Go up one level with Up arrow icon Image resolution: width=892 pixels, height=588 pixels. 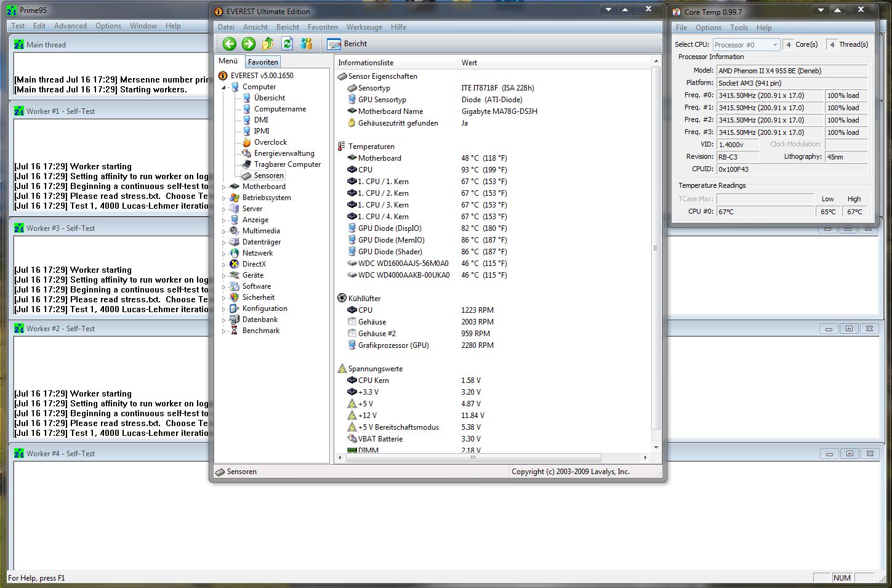pos(268,44)
